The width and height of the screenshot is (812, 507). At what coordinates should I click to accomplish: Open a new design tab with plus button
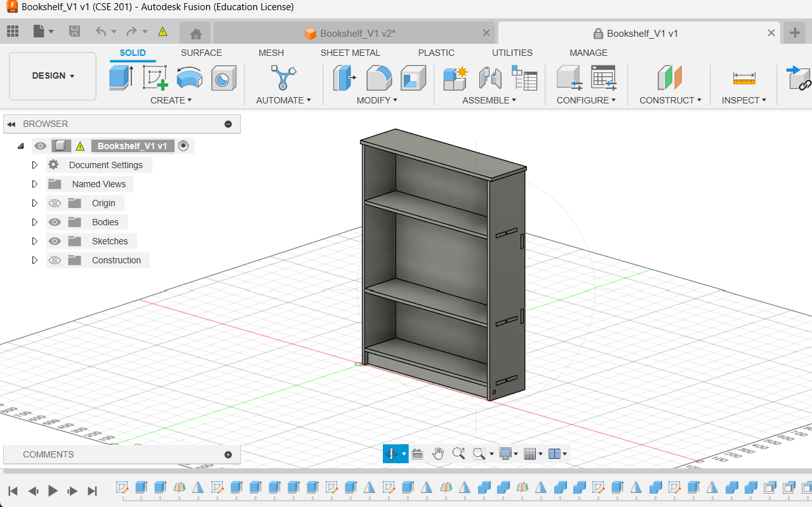[x=795, y=33]
